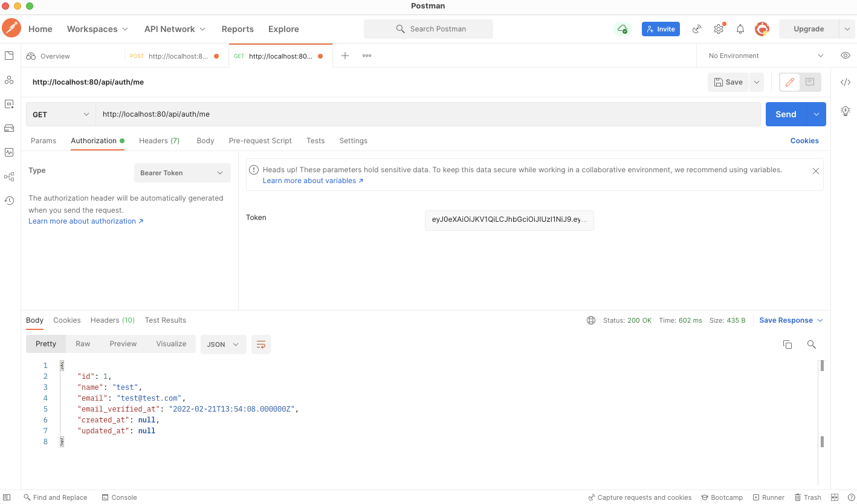Open the info lightbulb panel icon
This screenshot has height=504, width=857.
[x=846, y=111]
